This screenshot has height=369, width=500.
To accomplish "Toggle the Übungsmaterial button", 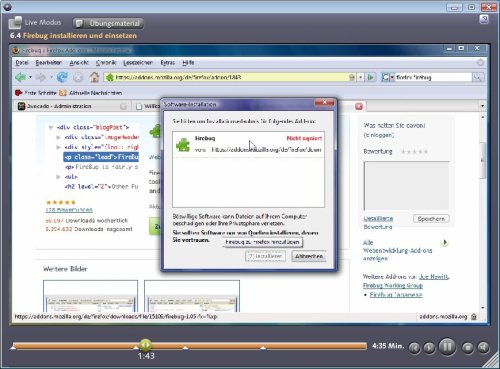I will 108,23.
